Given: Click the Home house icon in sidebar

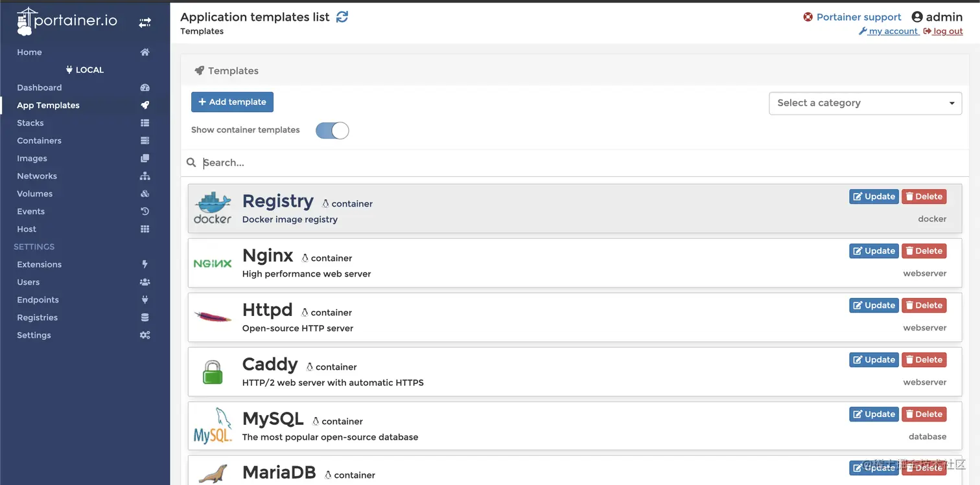Looking at the screenshot, I should pos(145,52).
